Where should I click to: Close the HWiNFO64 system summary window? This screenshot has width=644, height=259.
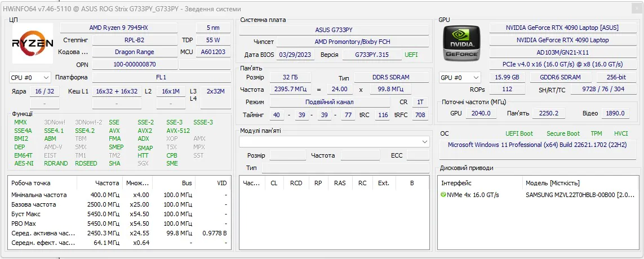pyautogui.click(x=636, y=8)
